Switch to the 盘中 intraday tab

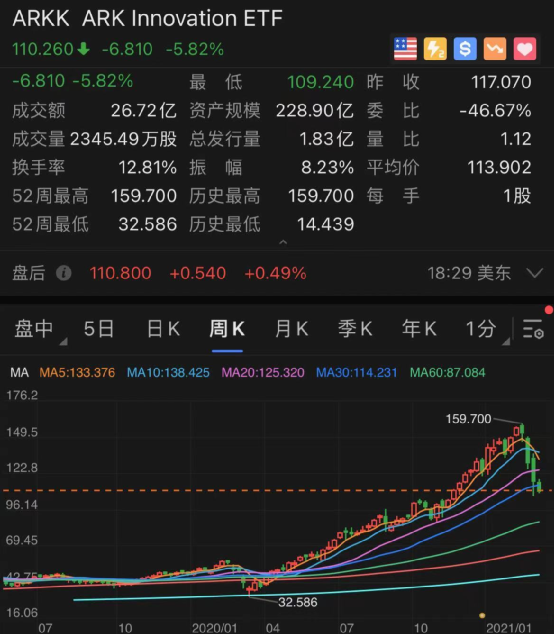(x=34, y=328)
